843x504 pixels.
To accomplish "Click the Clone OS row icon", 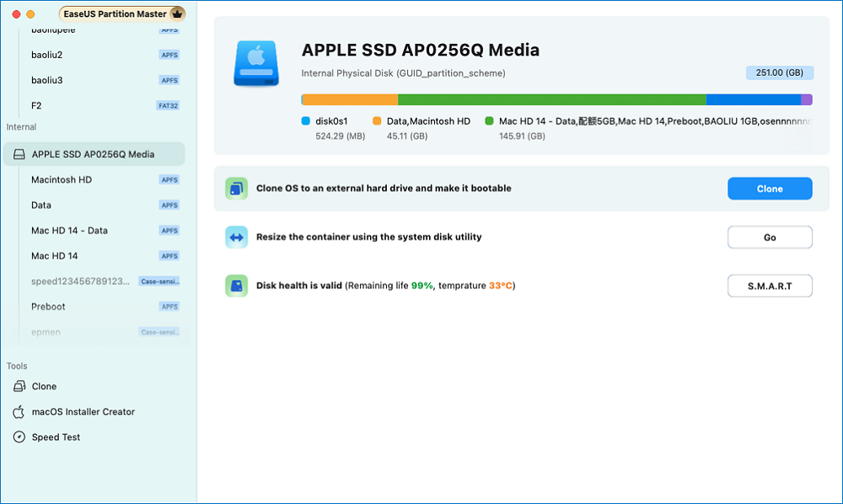I will click(x=237, y=189).
